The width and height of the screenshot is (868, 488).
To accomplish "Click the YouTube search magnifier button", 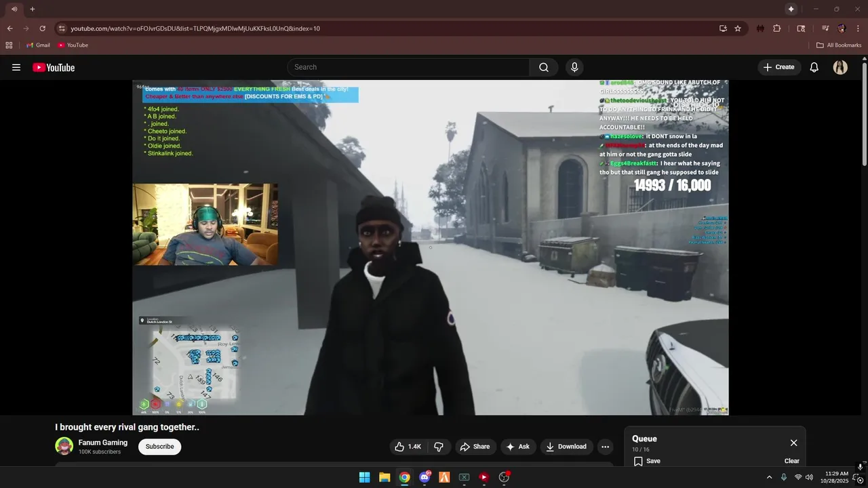I will pos(544,67).
